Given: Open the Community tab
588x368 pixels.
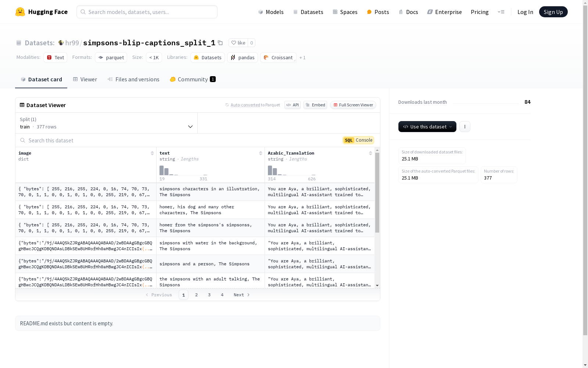Looking at the screenshot, I should pos(193,79).
